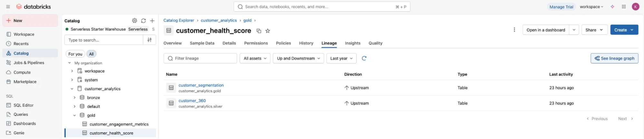Expand the system catalog
The height and width of the screenshot is (139, 644).
72,80
